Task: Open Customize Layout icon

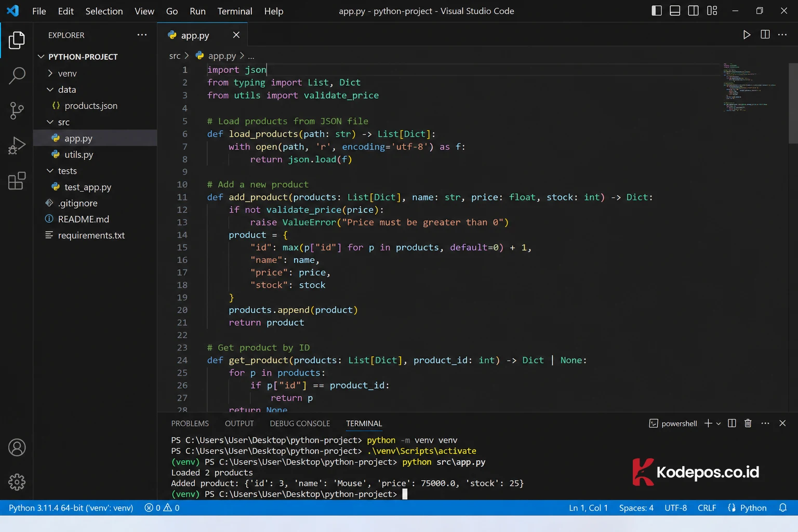Action: [x=712, y=10]
